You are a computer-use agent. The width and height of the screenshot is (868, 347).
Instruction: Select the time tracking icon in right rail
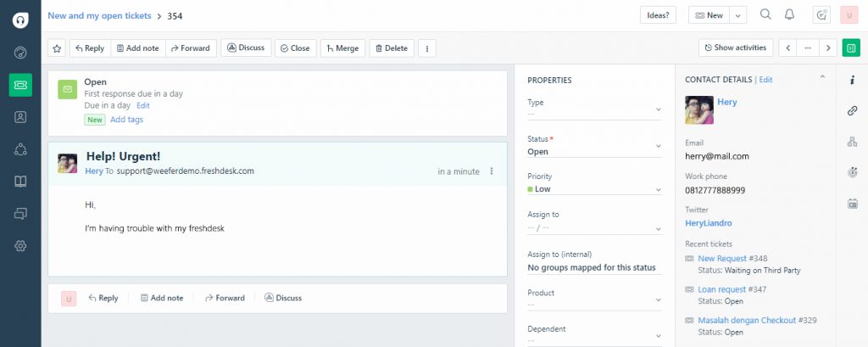853,172
